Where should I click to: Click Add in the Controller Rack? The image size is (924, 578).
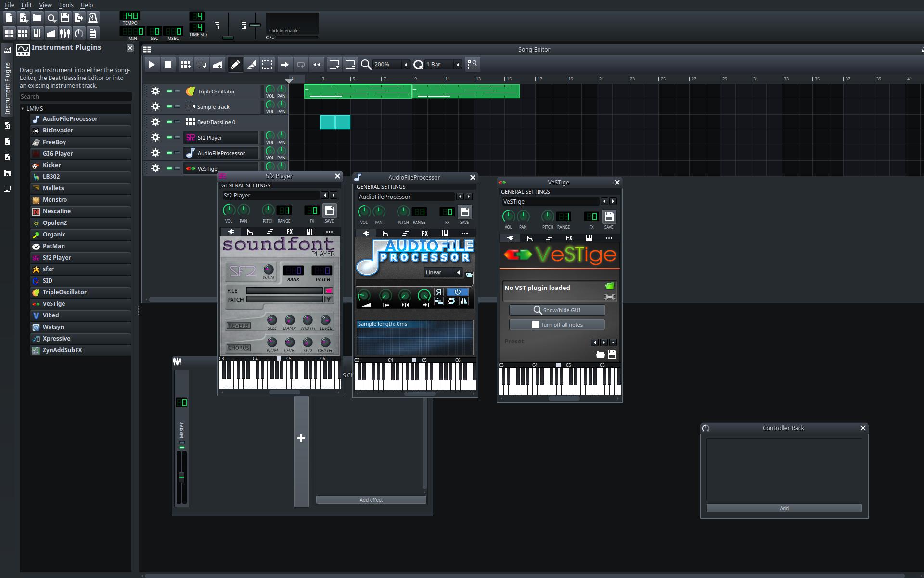click(x=783, y=508)
